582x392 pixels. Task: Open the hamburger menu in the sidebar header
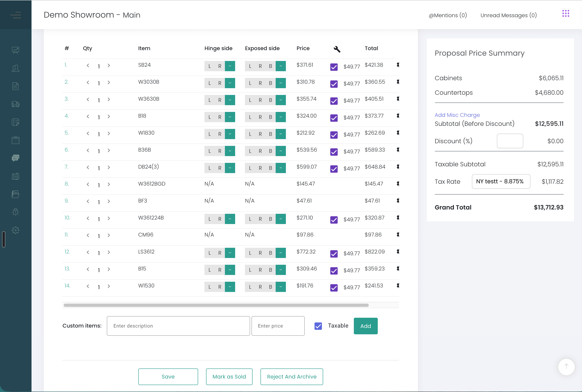(16, 15)
